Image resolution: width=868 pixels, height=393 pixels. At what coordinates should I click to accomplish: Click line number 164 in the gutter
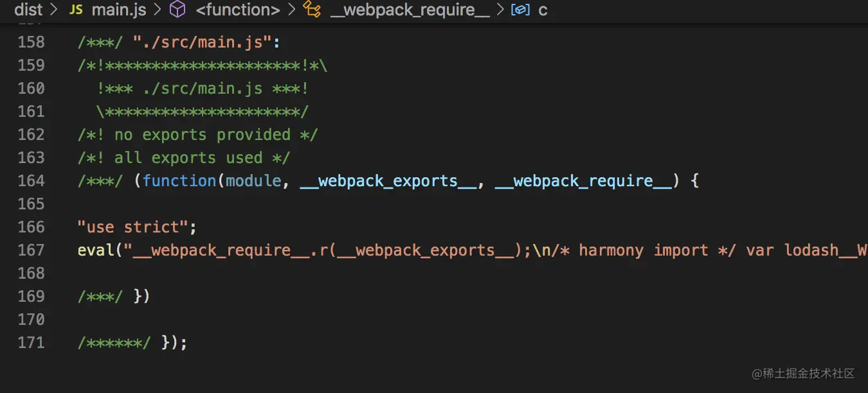[x=31, y=181]
